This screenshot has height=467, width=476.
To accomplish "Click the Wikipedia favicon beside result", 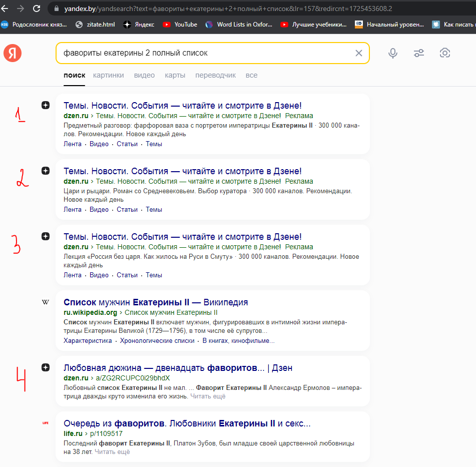I will [46, 302].
